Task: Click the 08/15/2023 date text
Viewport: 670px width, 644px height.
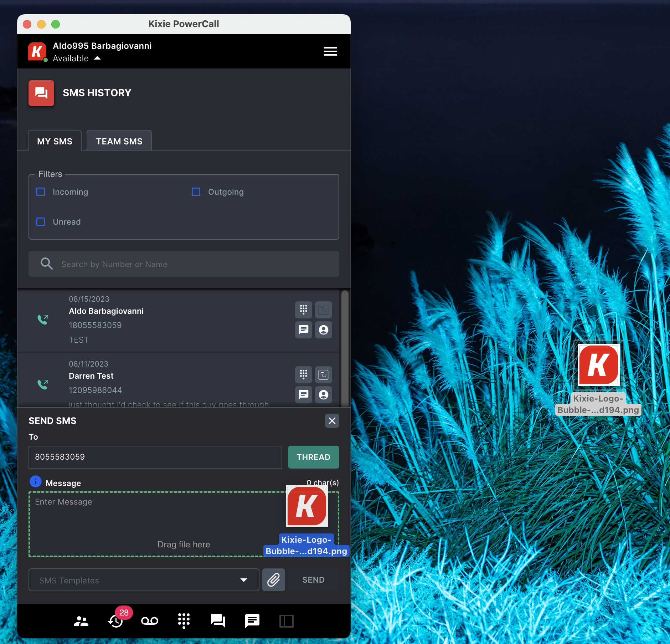Action: pyautogui.click(x=89, y=299)
